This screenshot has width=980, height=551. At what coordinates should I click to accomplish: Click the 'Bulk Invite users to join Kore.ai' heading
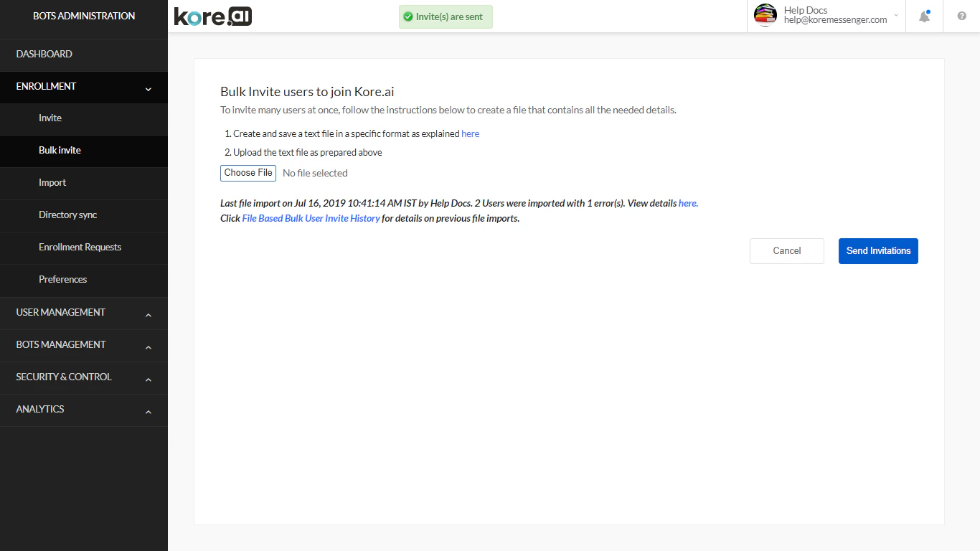(x=307, y=92)
